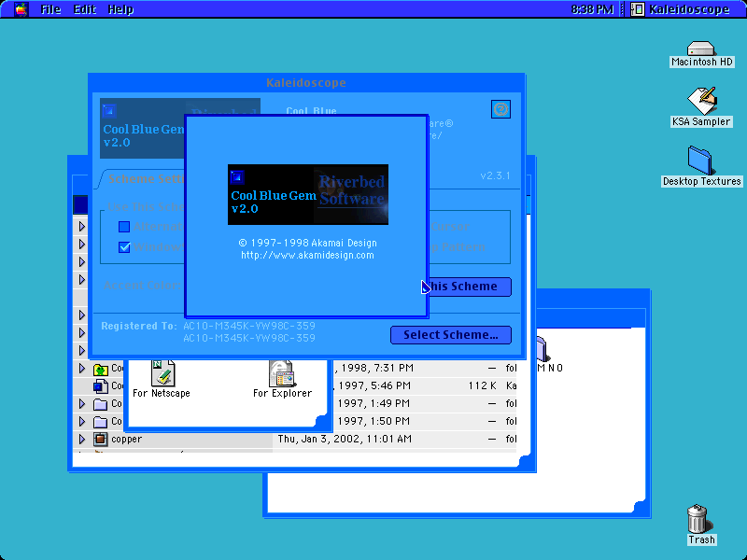Expand the folder in the 1:49 PM row

point(82,404)
